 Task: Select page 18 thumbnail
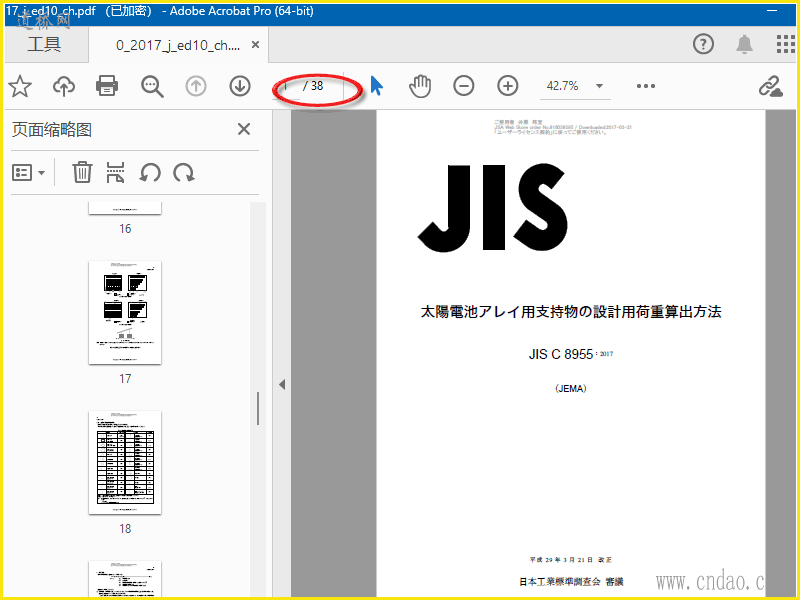coord(125,462)
